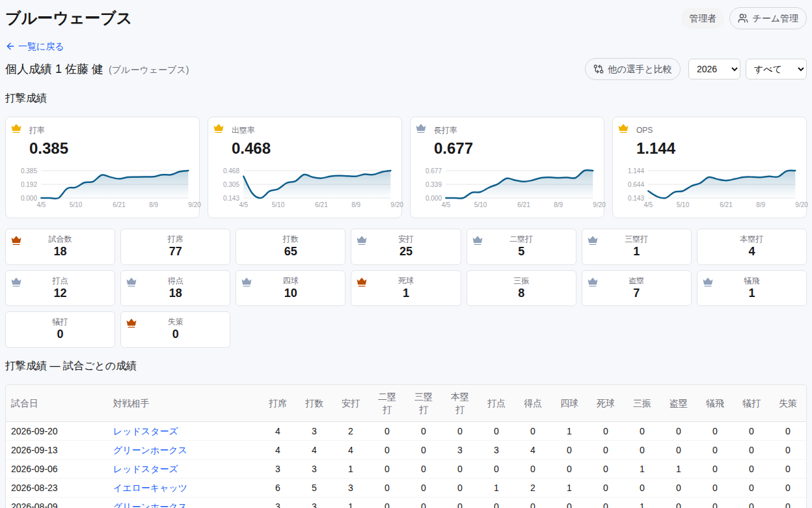Click the bronze crown icon on 死球 tile
Viewport: 812px width, 508px height.
362,281
